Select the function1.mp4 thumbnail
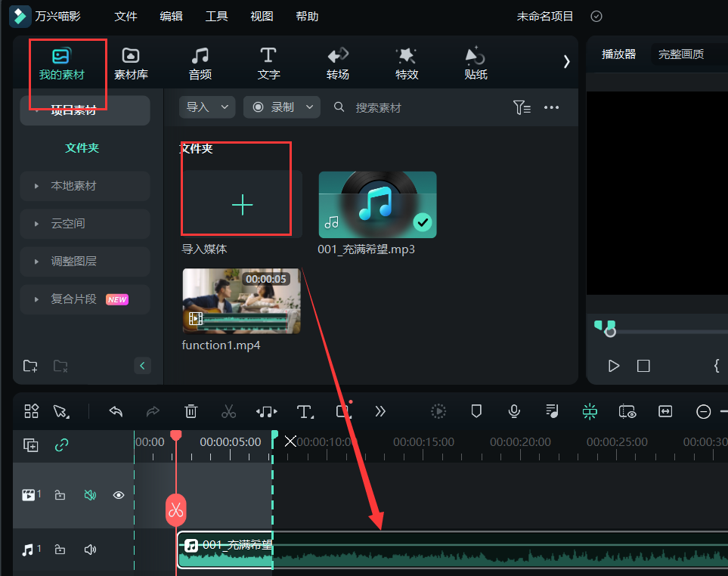The height and width of the screenshot is (576, 728). [x=241, y=300]
